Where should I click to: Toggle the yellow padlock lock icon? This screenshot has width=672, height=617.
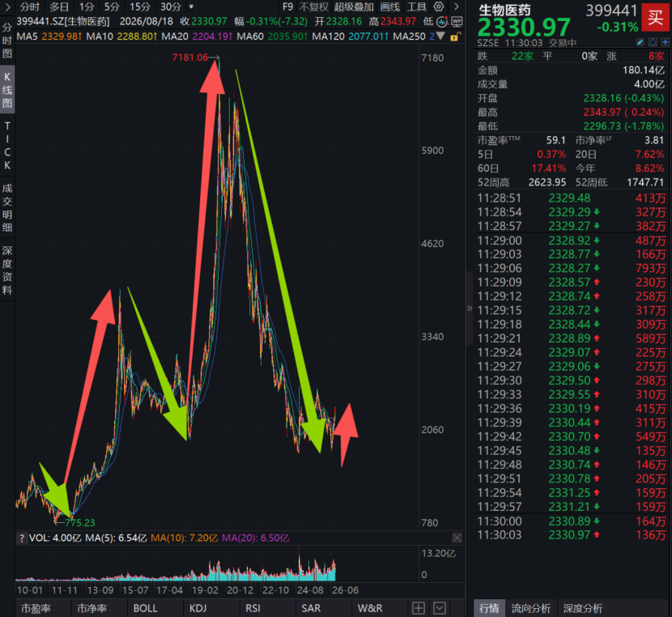pyautogui.click(x=455, y=37)
